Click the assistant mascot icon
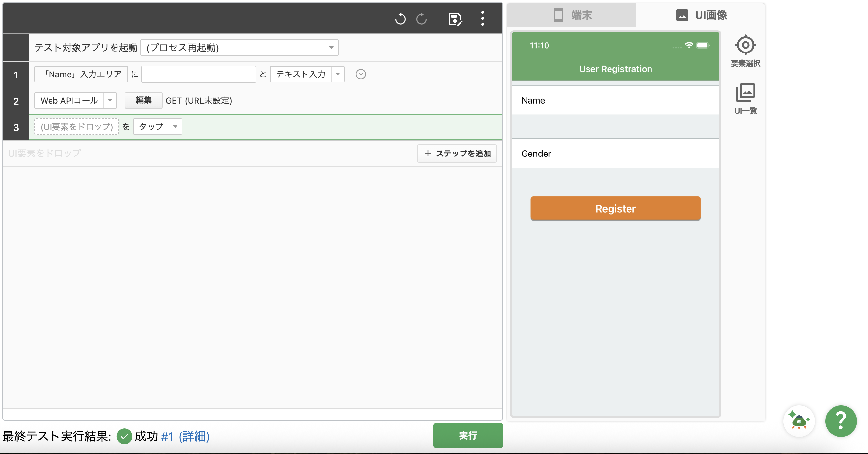 tap(798, 421)
